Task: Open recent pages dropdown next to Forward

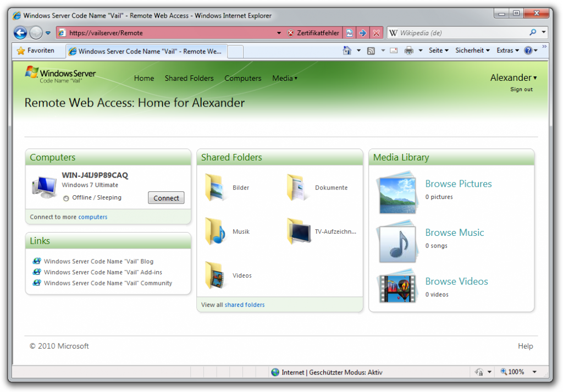Action: coord(48,33)
